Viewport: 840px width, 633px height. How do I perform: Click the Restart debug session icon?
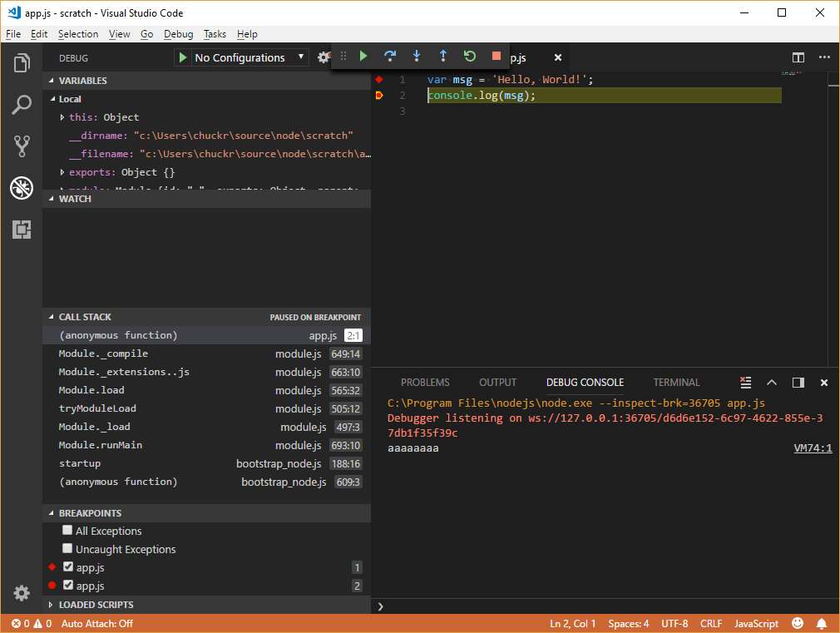point(470,56)
